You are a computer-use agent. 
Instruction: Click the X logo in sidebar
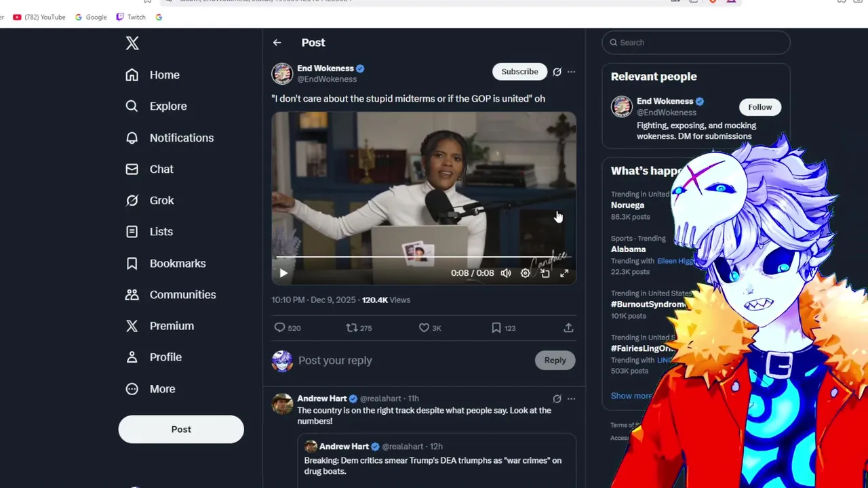[132, 43]
